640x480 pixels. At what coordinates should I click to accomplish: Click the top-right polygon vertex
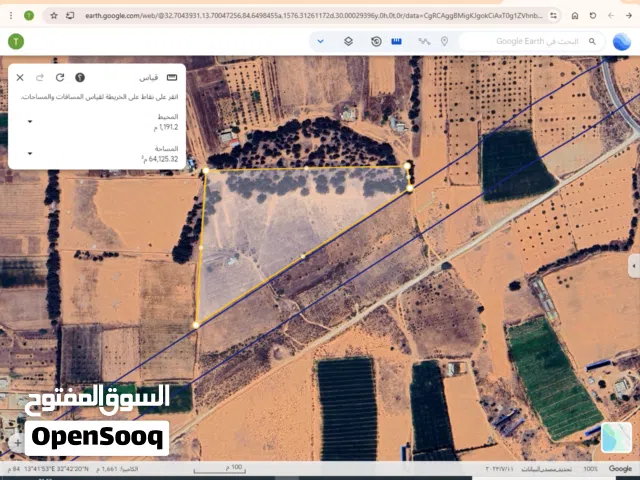(407, 166)
